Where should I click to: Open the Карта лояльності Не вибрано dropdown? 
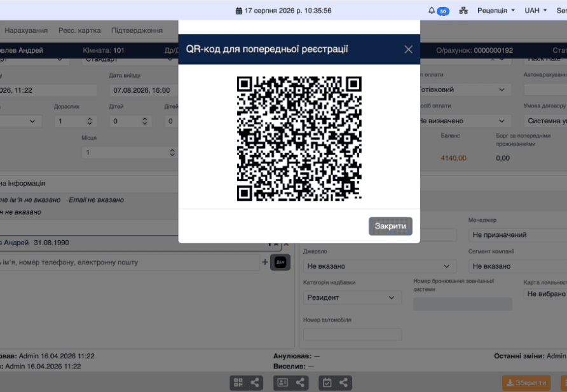point(545,294)
